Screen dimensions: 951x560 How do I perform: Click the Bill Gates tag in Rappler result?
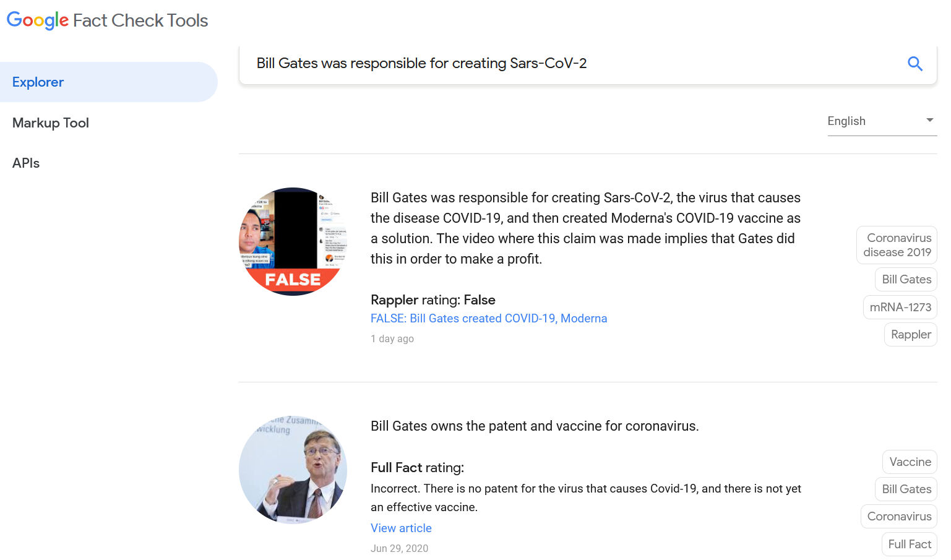click(906, 280)
